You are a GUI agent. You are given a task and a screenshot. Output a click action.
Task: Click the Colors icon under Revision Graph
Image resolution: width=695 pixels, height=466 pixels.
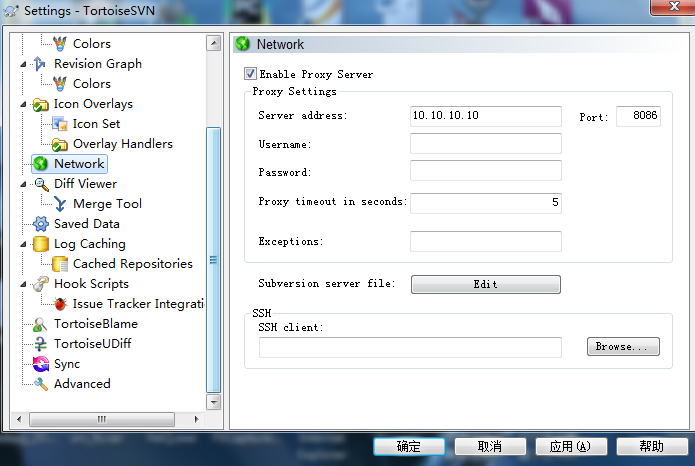[x=60, y=83]
